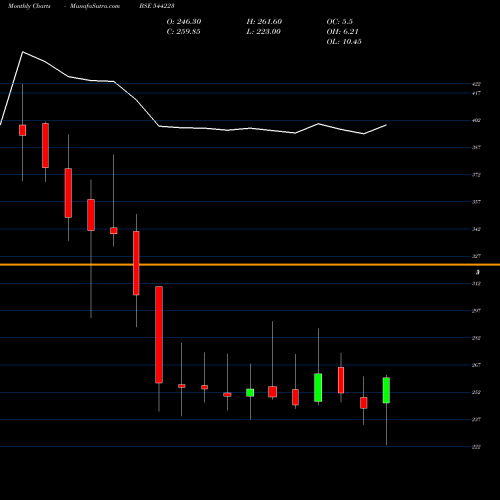
Task: Click the 417 price axis label
Action: point(476,93)
